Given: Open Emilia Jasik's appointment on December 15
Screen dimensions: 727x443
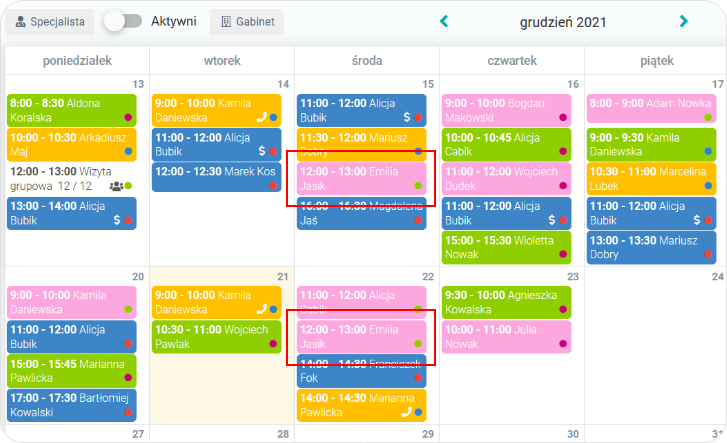Looking at the screenshot, I should [362, 178].
